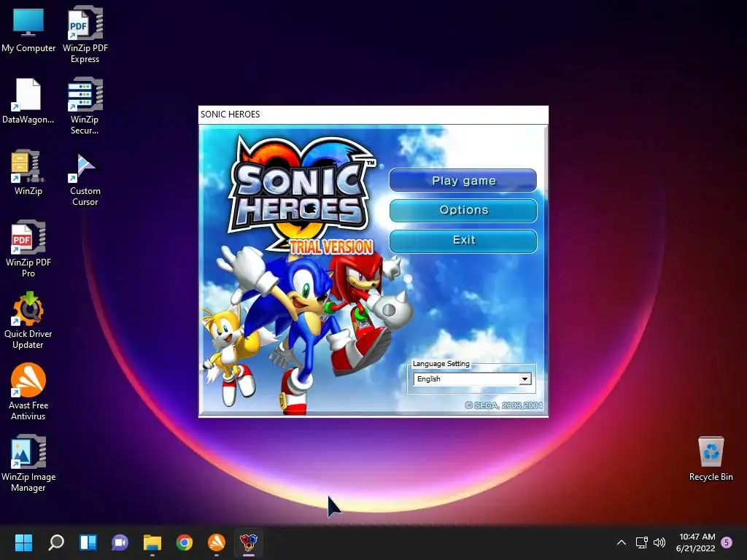Select the English language combo box field
The height and width of the screenshot is (560, 747).
tap(472, 379)
